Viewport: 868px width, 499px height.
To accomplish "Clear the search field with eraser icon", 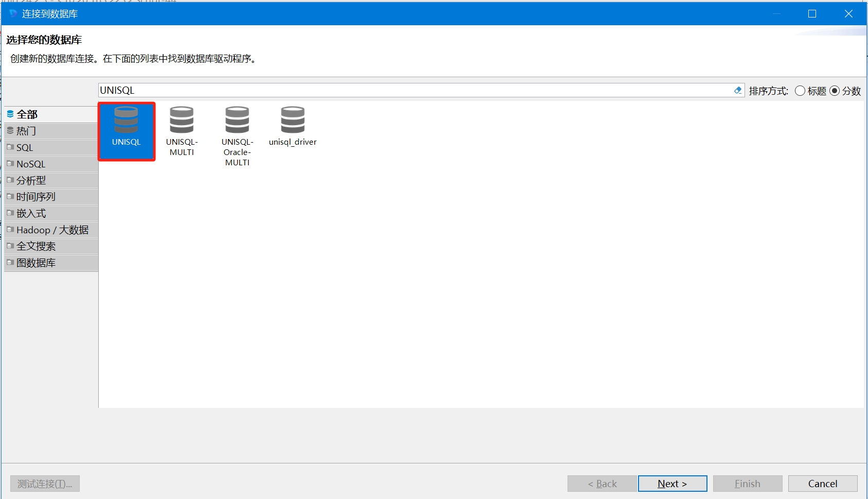I will [738, 90].
